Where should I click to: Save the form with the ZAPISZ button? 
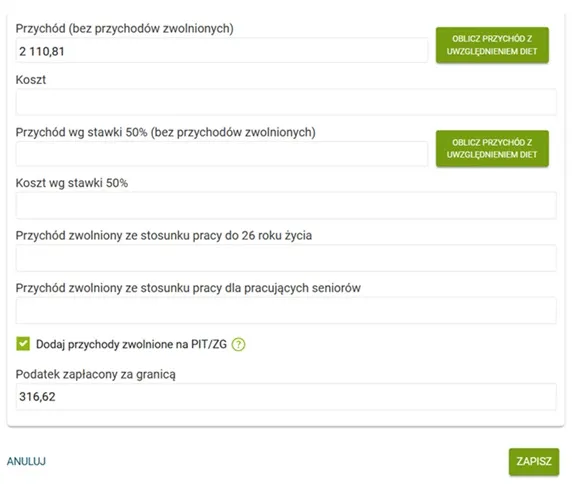click(534, 462)
